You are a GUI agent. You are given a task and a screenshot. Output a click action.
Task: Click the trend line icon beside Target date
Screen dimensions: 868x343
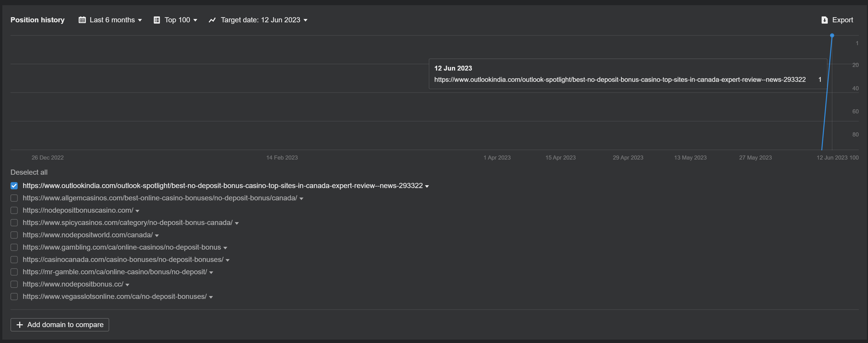[x=212, y=20]
